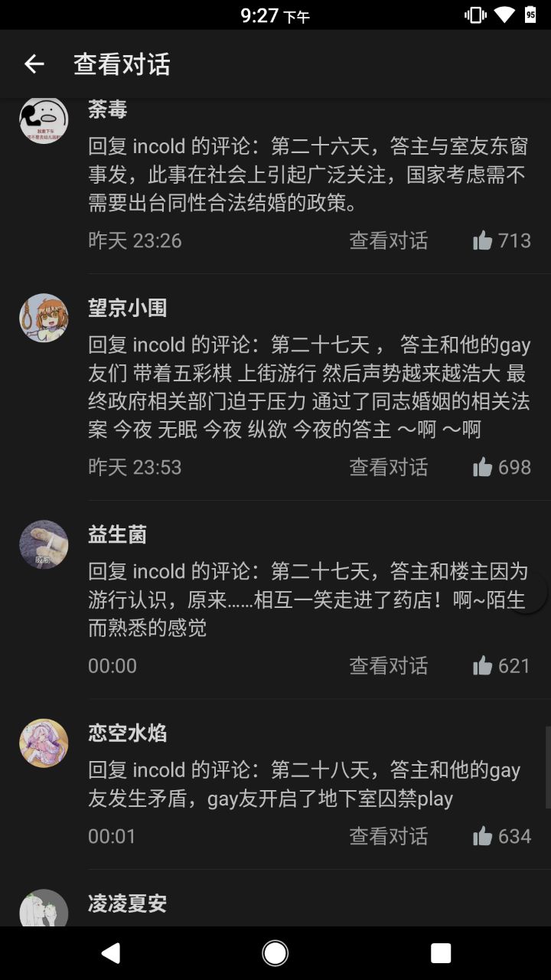
Task: Tap the back arrow in header
Action: tap(34, 64)
